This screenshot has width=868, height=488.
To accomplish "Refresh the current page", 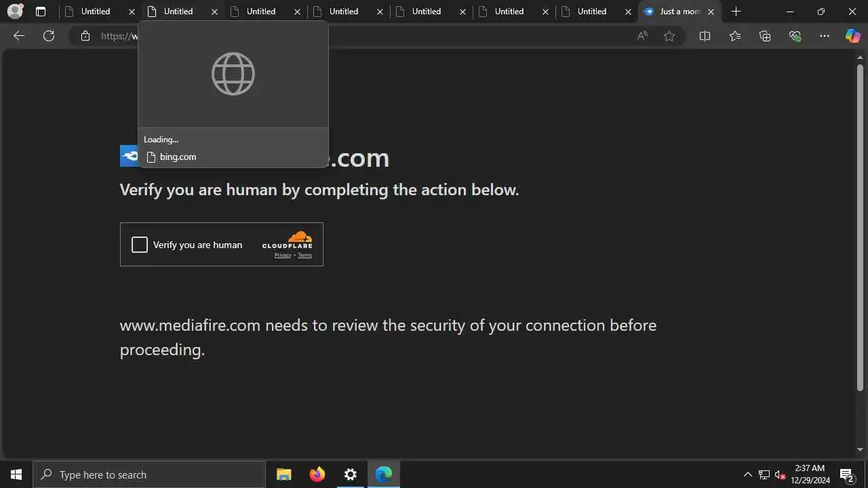I will 49,36.
